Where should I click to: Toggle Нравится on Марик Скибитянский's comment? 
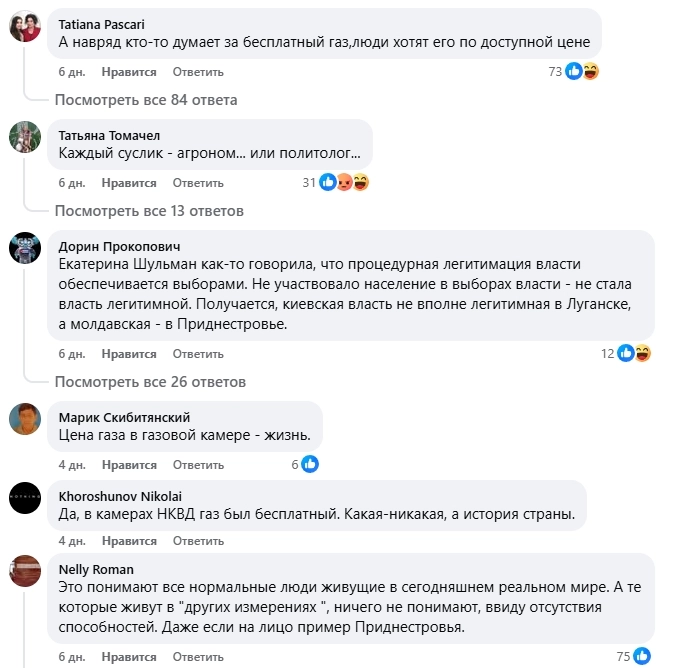(x=129, y=465)
